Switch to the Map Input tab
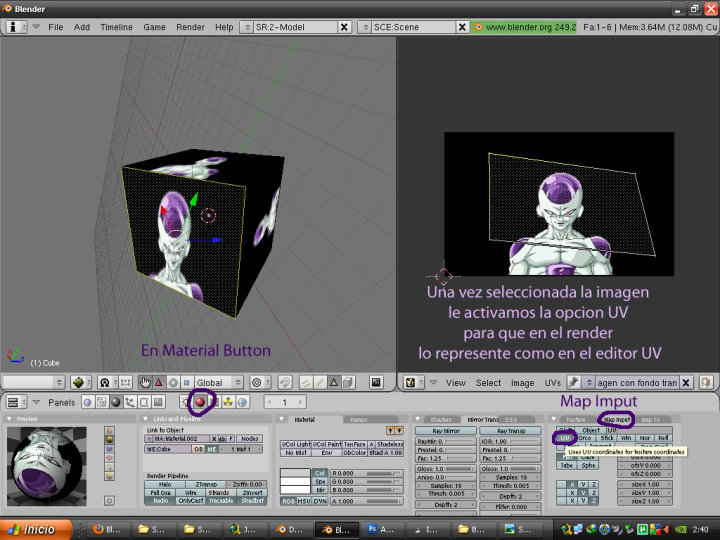The image size is (720, 540). (616, 420)
